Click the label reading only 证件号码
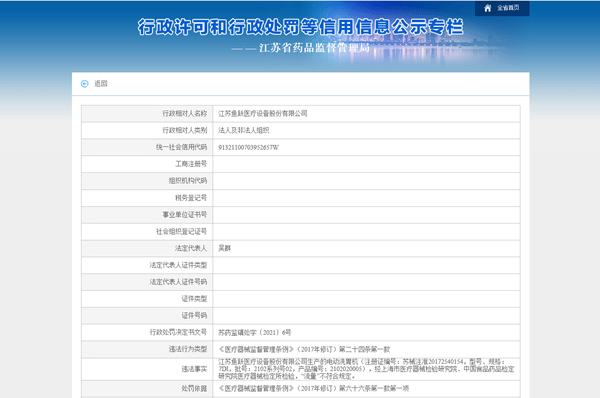This screenshot has width=600, height=398. pyautogui.click(x=194, y=316)
